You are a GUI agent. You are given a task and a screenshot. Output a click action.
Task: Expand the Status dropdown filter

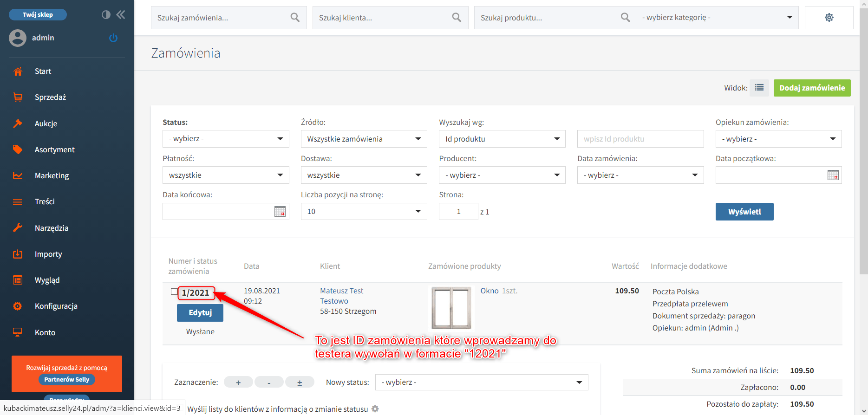226,139
